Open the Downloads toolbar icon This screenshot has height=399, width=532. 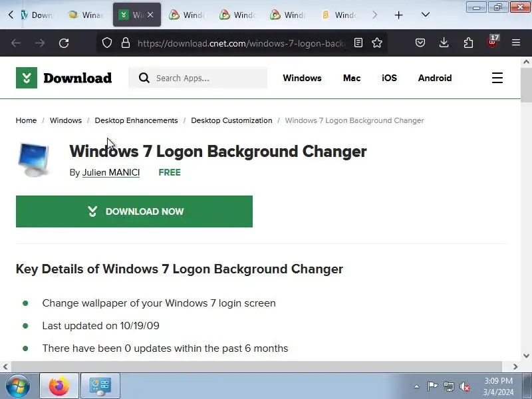point(444,43)
